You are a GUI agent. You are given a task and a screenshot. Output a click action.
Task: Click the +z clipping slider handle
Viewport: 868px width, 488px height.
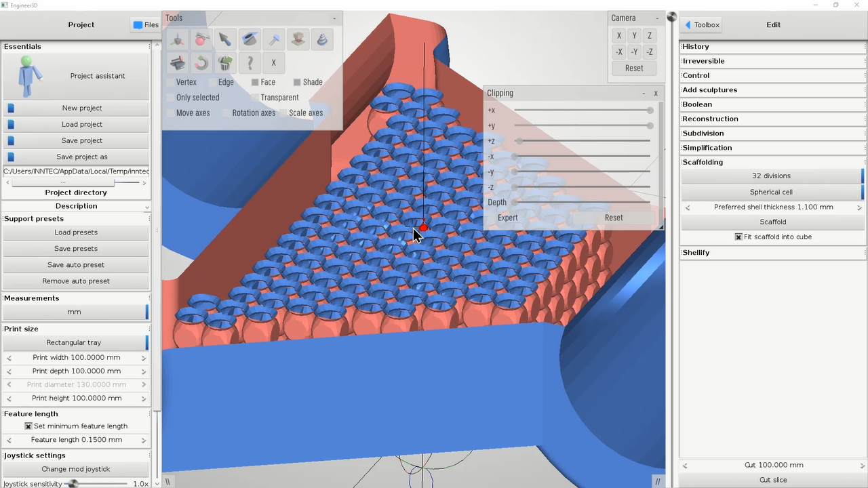click(x=519, y=141)
